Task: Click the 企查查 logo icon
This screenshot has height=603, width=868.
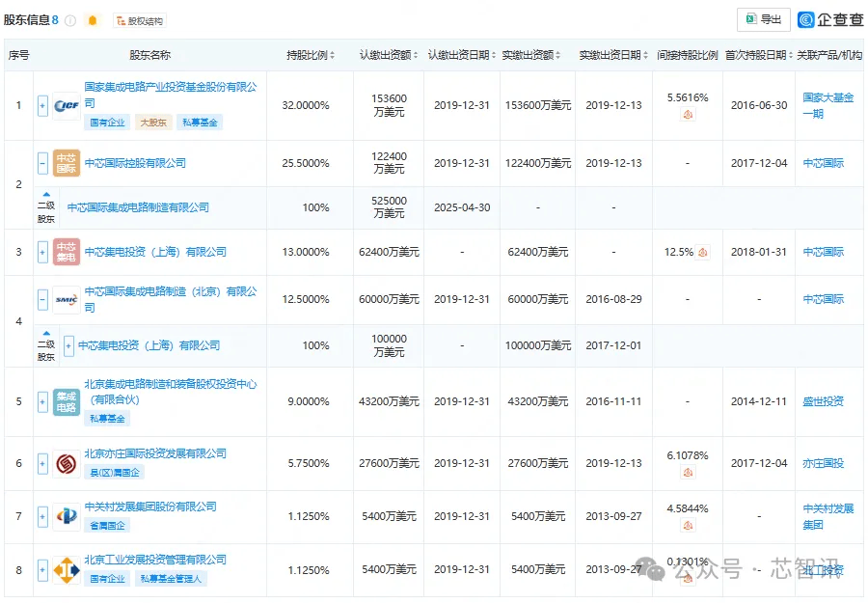Action: click(x=805, y=20)
